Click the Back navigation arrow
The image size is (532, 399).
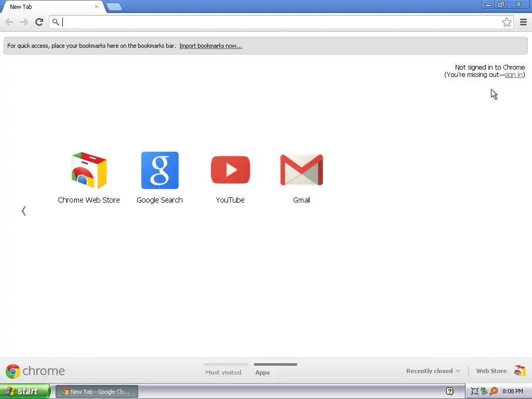9,22
